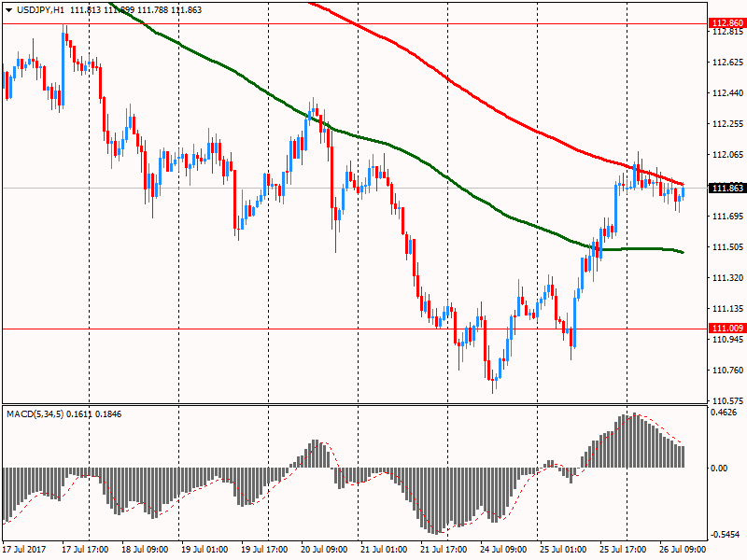Viewport: 747px width, 560px height.
Task: Select the red 112.860 price level tag
Action: (x=727, y=22)
